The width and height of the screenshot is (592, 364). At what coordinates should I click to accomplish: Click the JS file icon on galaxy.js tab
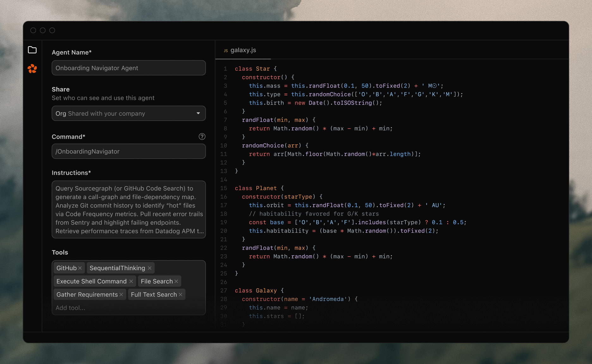tap(225, 50)
